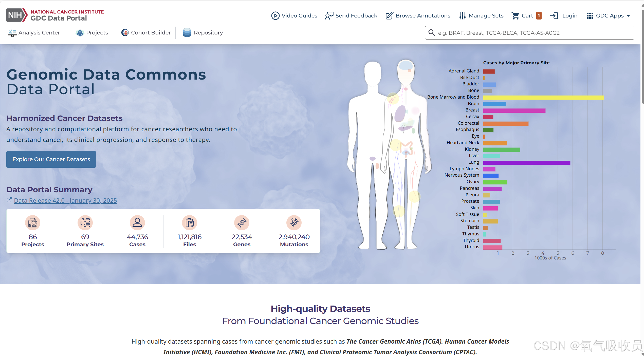Open the Projects navigation item
Screen dimensions: 644x356
[92, 33]
